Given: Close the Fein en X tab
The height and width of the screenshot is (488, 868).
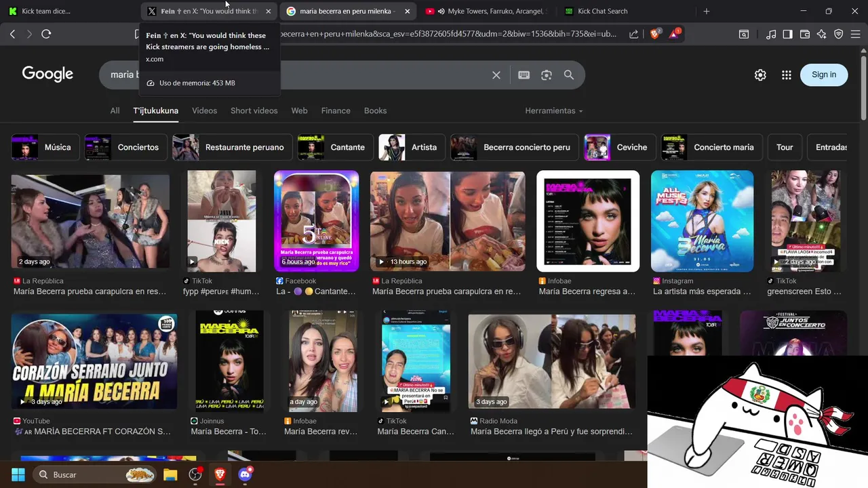Looking at the screenshot, I should 268,11.
